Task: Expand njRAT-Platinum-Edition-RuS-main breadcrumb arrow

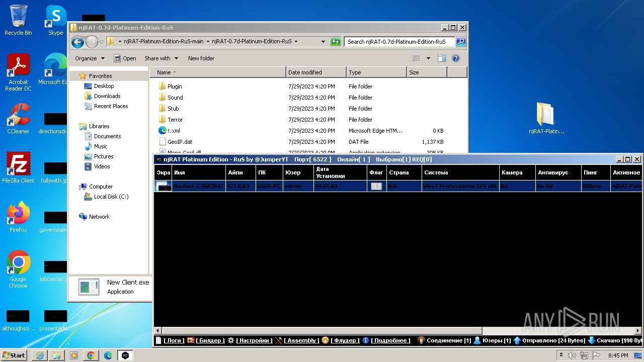Action: [208, 42]
